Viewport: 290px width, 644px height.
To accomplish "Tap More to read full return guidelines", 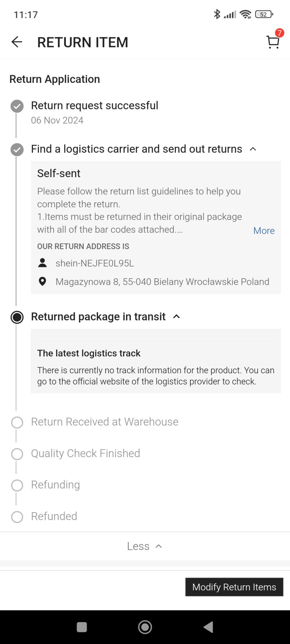I will tap(264, 230).
